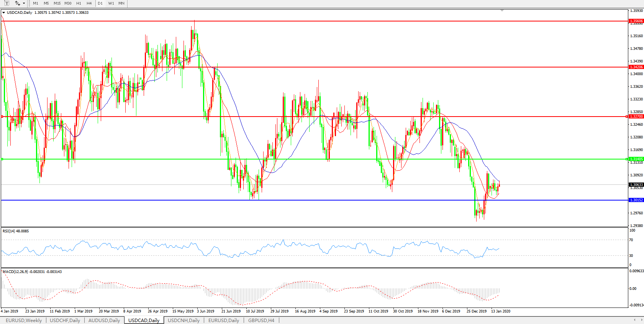Click the RSI(14) indicator label
This screenshot has height=324, width=644.
click(x=15, y=231)
